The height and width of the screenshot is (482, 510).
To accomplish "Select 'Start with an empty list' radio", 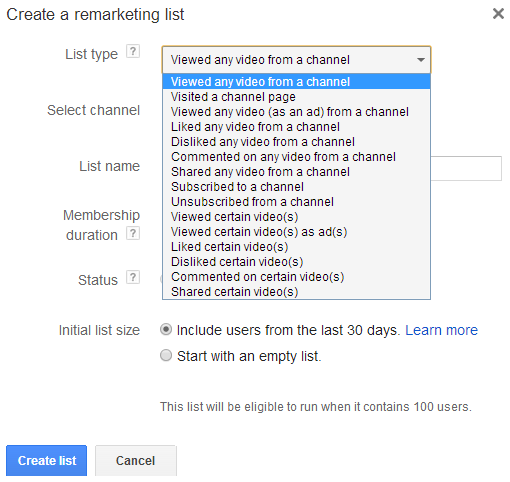I will 166,355.
